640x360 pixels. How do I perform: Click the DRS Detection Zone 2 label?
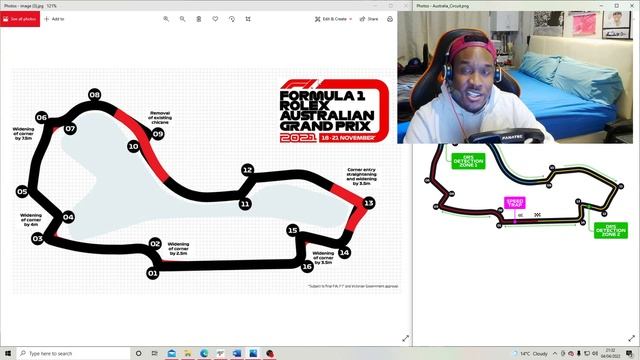point(611,231)
